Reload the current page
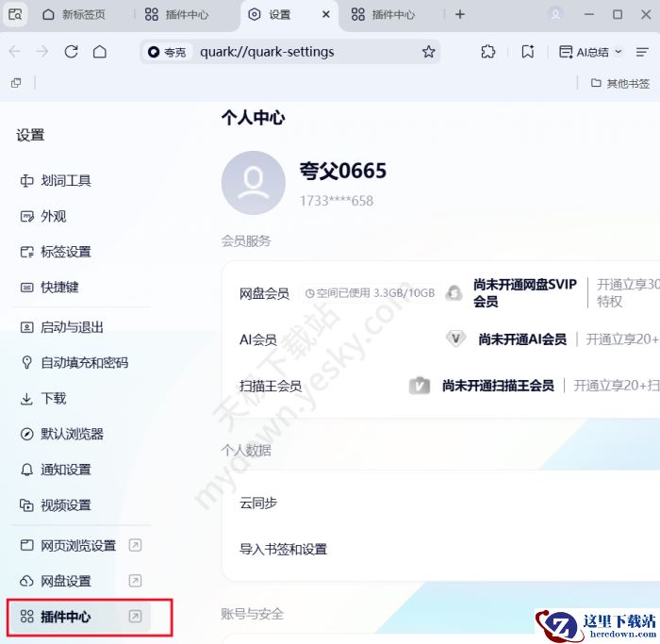 tap(71, 52)
